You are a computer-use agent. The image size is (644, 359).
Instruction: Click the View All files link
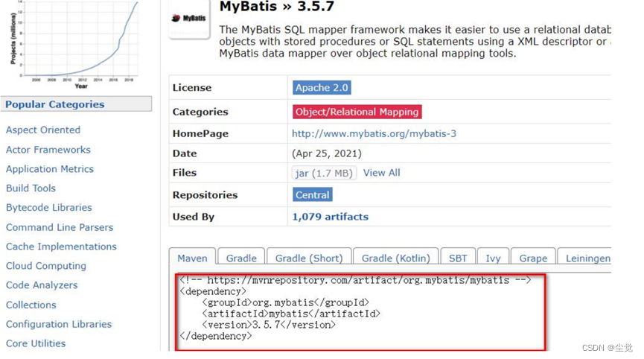point(381,173)
